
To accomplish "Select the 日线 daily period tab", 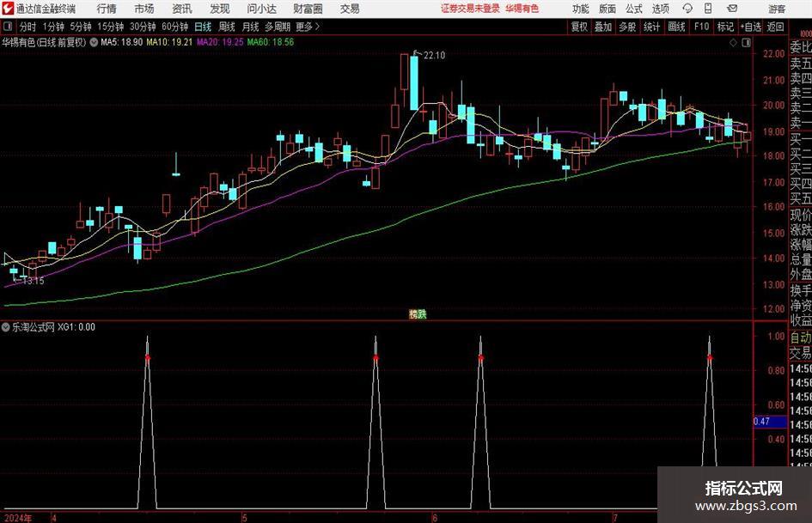I will click(x=203, y=27).
